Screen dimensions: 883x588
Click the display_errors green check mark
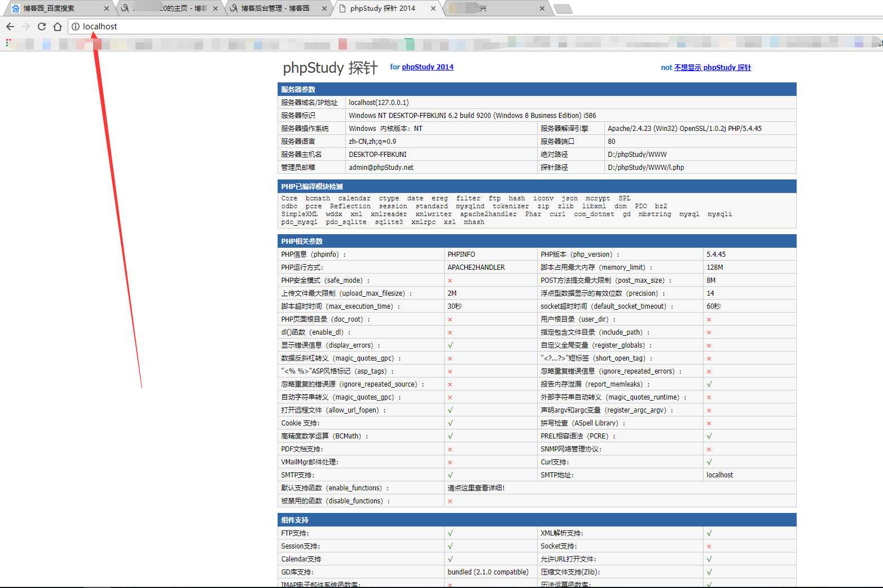[x=450, y=345]
